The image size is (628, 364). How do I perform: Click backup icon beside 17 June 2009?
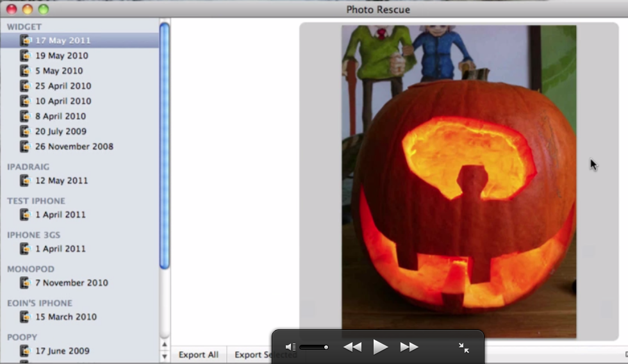coord(25,351)
